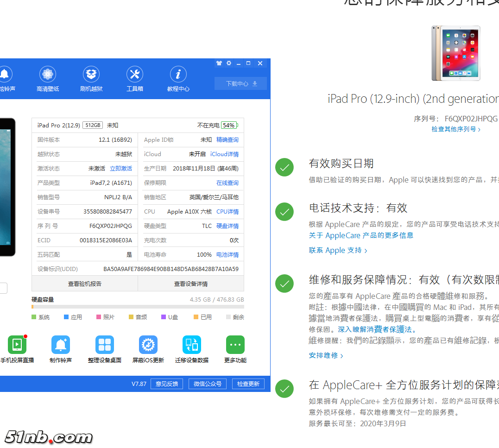Click the 立即激活 activate link
Viewport: 499px width, 448px height.
coord(121,168)
